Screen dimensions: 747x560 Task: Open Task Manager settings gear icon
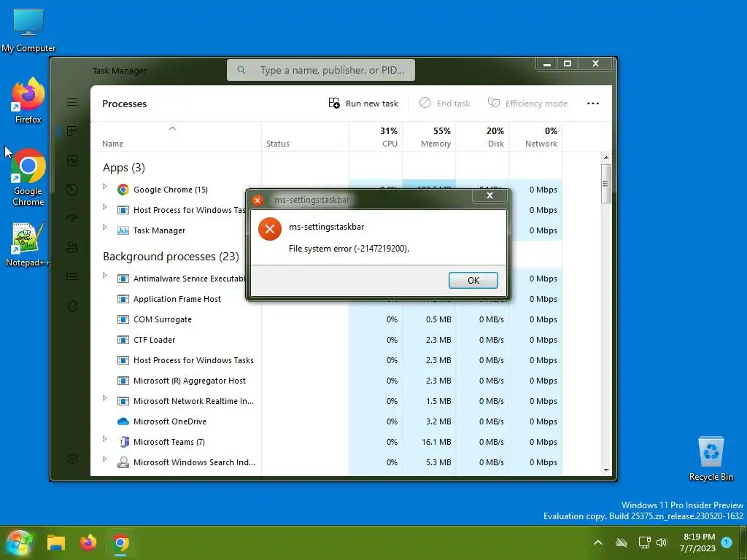(x=72, y=459)
